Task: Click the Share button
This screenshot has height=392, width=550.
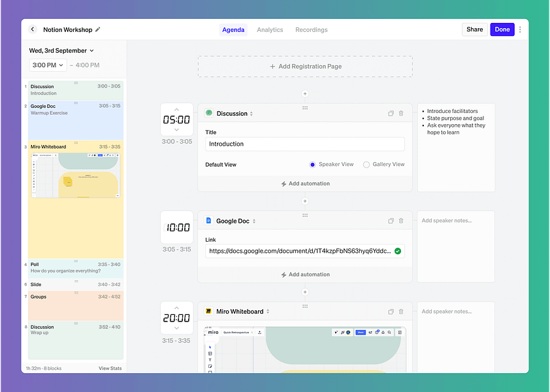Action: pyautogui.click(x=475, y=29)
